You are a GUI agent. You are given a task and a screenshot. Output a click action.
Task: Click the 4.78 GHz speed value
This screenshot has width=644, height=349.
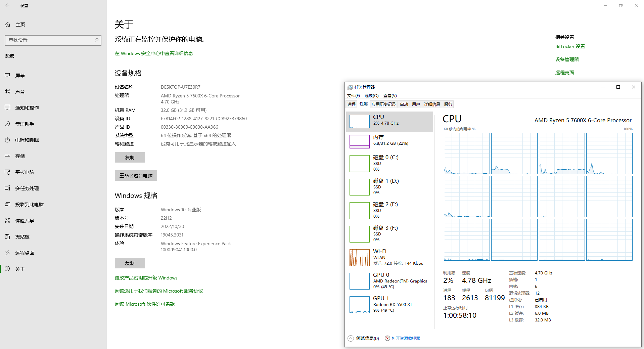(x=476, y=280)
